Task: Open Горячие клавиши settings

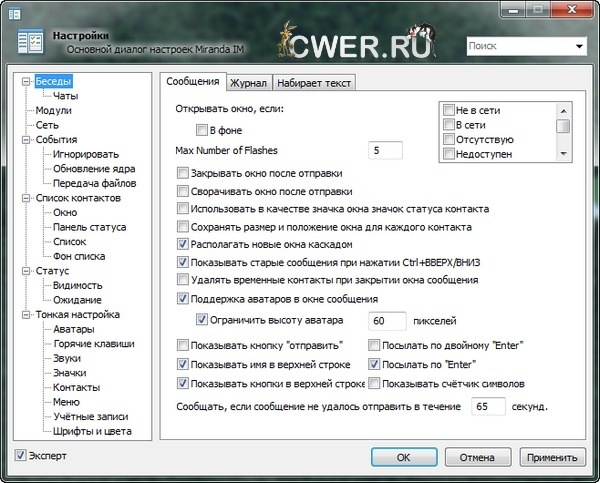Action: [x=94, y=344]
